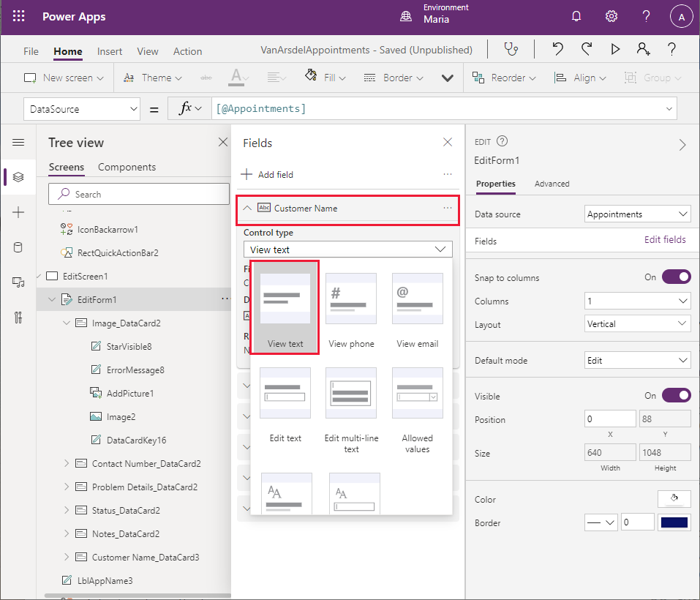Viewport: 700px width, 600px height.
Task: Open the Data sources sidebar icon
Action: click(18, 247)
